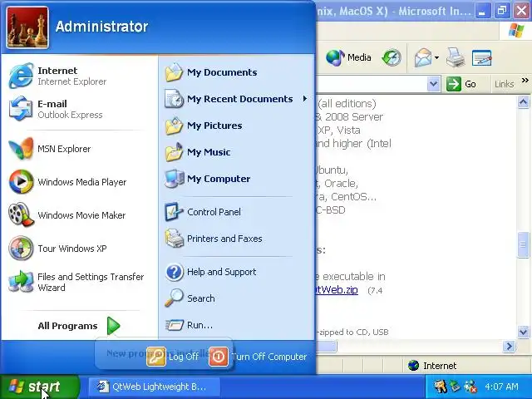The width and height of the screenshot is (532, 399).
Task: Click vertical scrollbar up arrow
Action: pos(523,101)
